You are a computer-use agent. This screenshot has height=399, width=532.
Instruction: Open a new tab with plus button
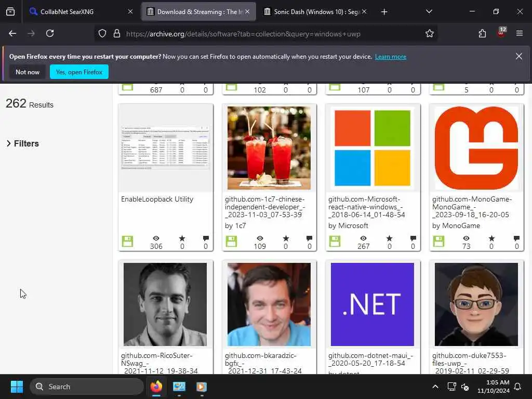tap(384, 12)
